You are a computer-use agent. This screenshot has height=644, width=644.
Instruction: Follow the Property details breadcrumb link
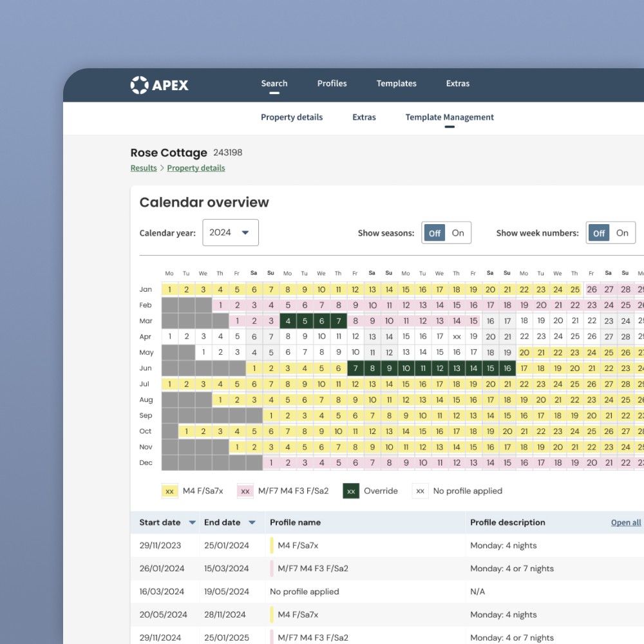click(196, 168)
